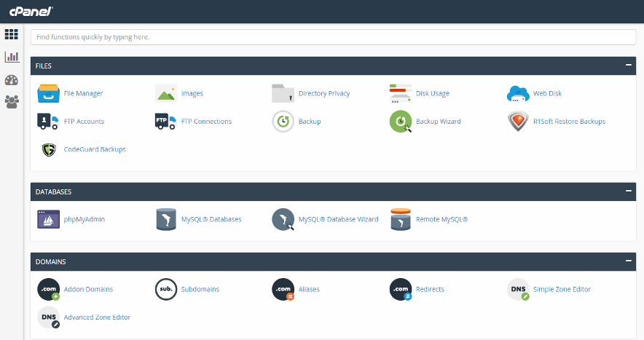Image resolution: width=644 pixels, height=340 pixels.
Task: Open the Simple Zone Editor link
Action: [562, 289]
